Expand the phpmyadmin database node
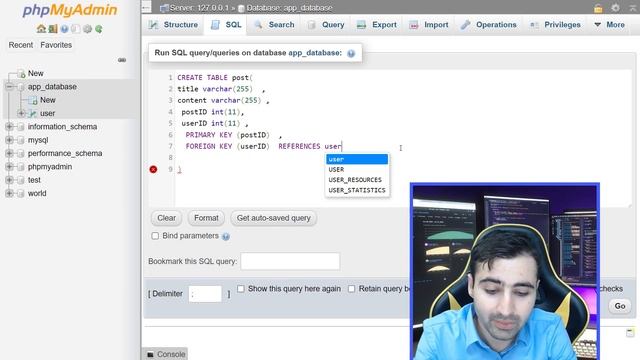The width and height of the screenshot is (640, 360). [x=9, y=167]
